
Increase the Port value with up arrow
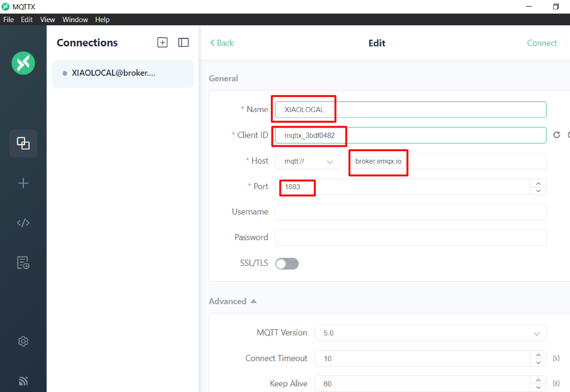(538, 183)
